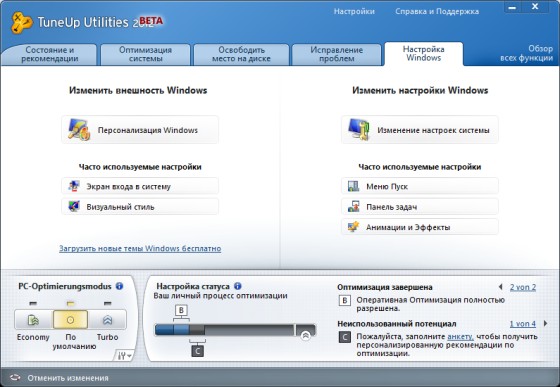Click the Визуальный стиль icon
Viewport: 560px width, 387px height.
point(74,206)
